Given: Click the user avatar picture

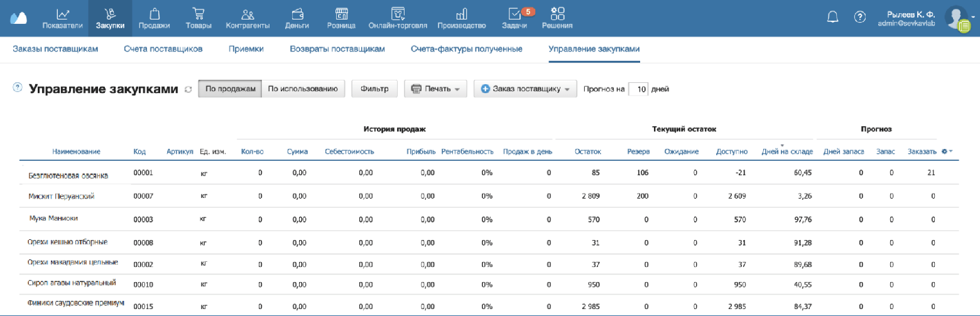Looking at the screenshot, I should pyautogui.click(x=957, y=18).
